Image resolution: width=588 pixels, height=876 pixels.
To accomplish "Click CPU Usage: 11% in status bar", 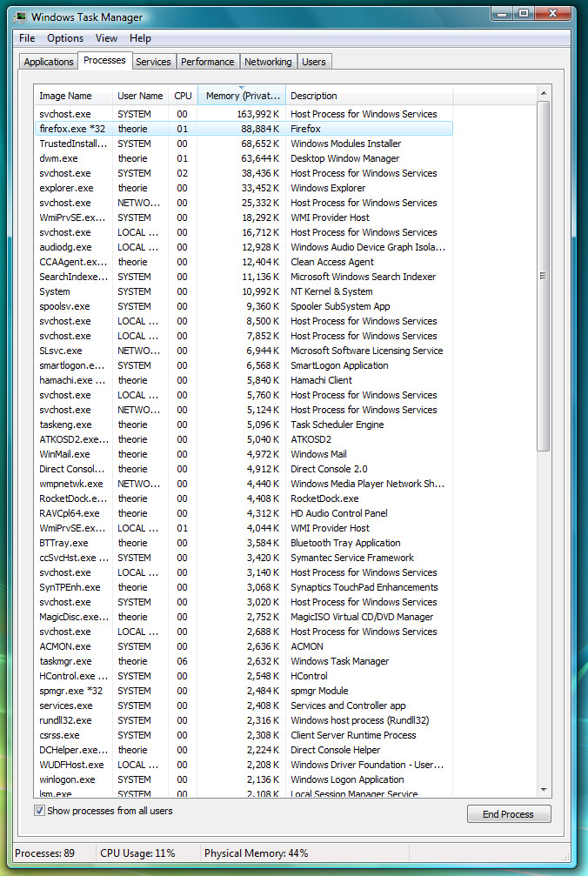I will click(137, 853).
